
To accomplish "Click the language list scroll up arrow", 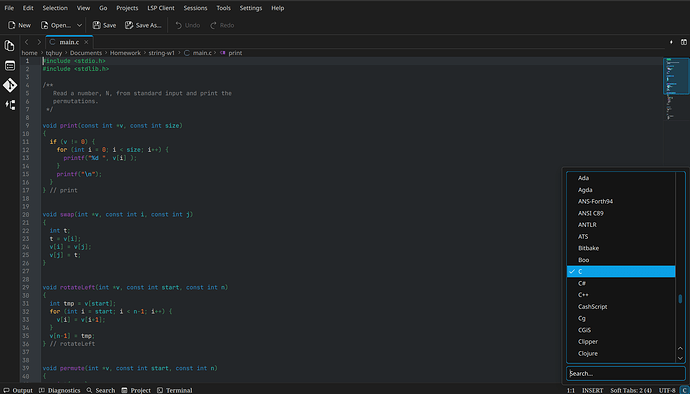I will coord(680,348).
